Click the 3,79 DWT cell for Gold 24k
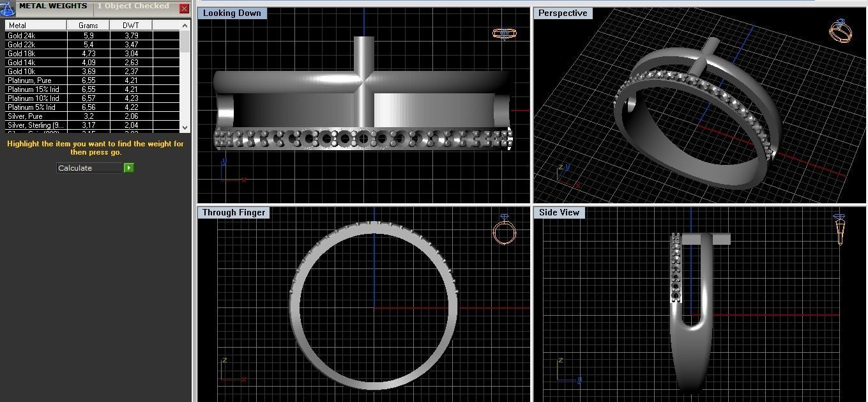 point(131,36)
